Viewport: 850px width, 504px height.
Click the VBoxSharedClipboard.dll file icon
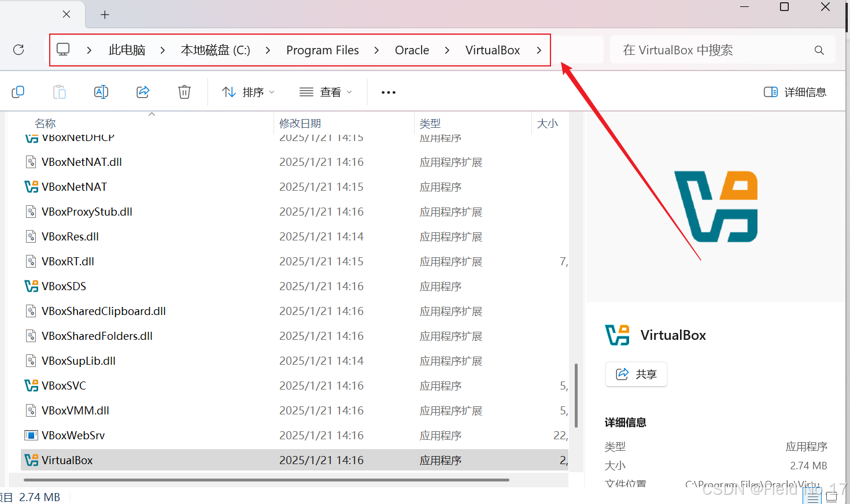tap(31, 311)
